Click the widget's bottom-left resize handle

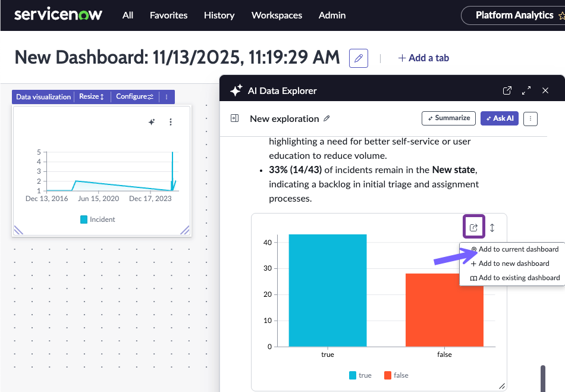18,230
